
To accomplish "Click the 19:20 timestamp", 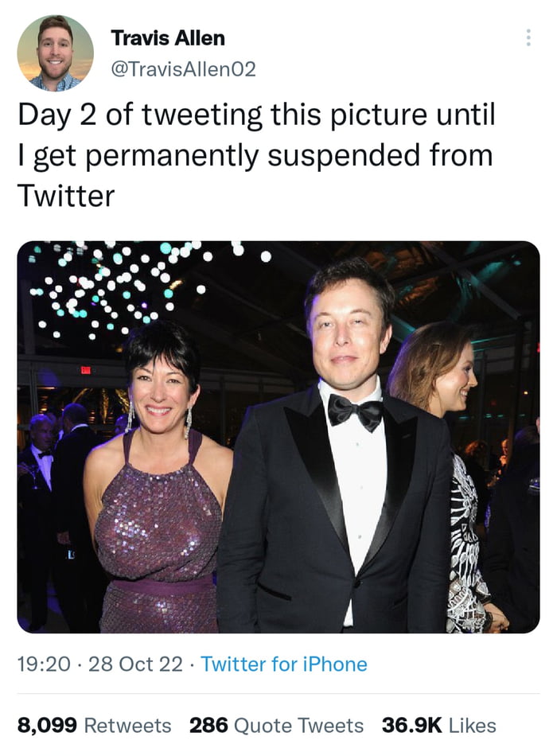I will (x=43, y=664).
